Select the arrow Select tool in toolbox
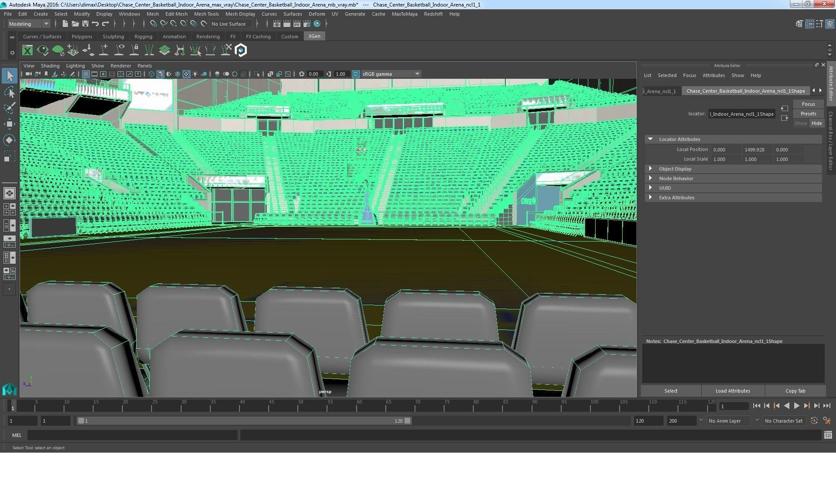 (x=10, y=76)
